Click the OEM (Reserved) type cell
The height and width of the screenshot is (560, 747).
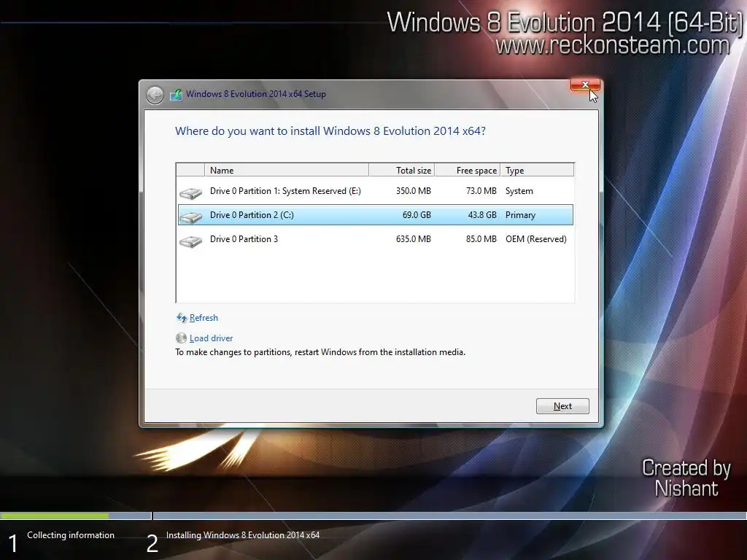[x=536, y=239]
